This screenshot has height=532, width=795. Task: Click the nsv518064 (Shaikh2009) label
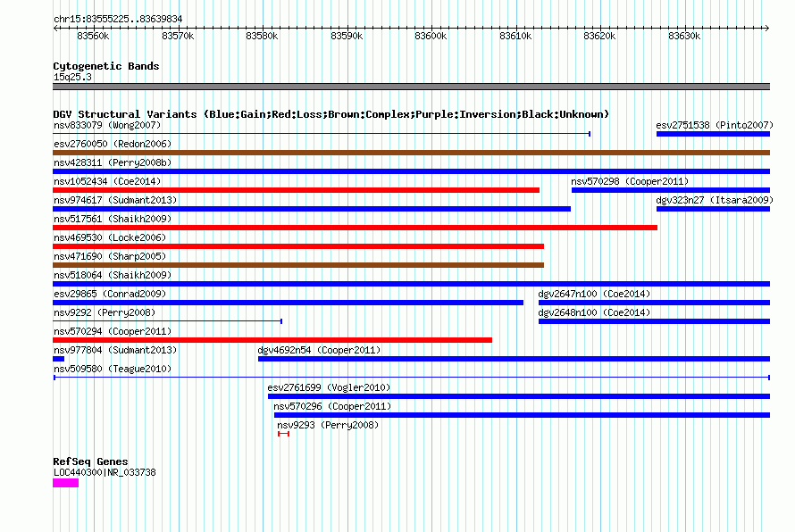pos(113,275)
